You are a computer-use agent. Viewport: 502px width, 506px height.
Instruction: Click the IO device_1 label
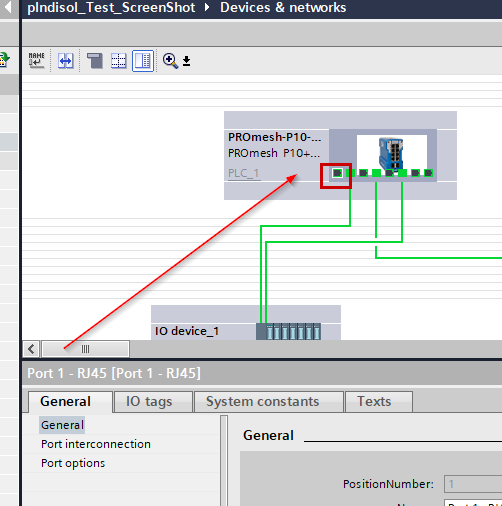point(187,331)
